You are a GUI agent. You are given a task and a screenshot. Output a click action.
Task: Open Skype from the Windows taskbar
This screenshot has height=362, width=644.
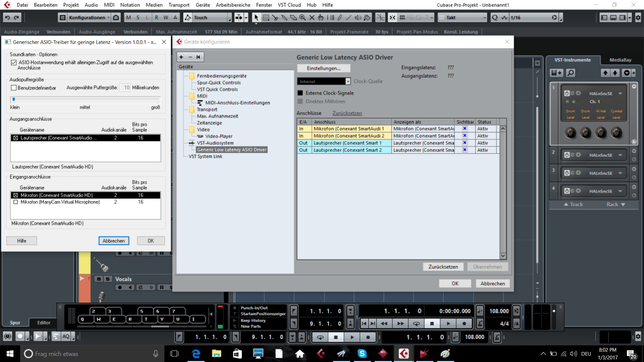point(362,353)
